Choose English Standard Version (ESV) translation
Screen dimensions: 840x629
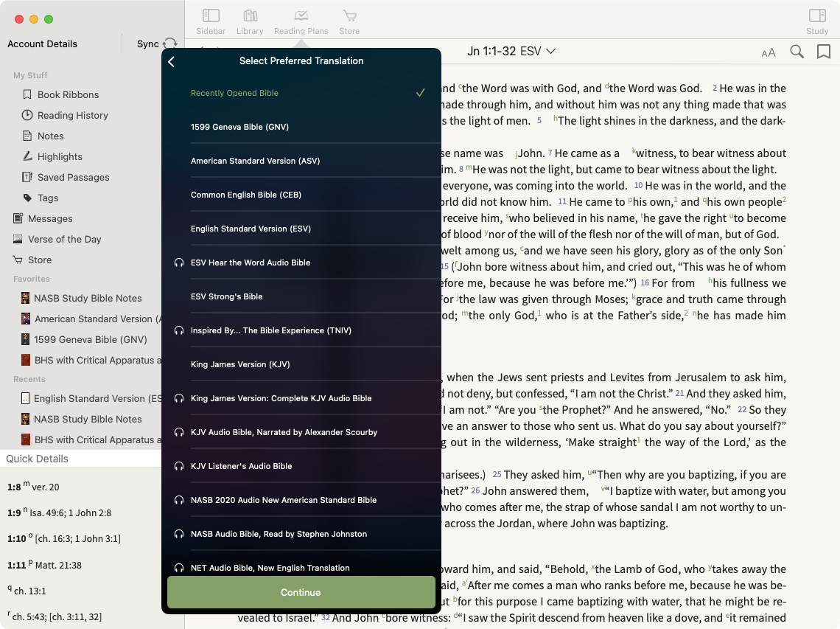[x=301, y=229]
